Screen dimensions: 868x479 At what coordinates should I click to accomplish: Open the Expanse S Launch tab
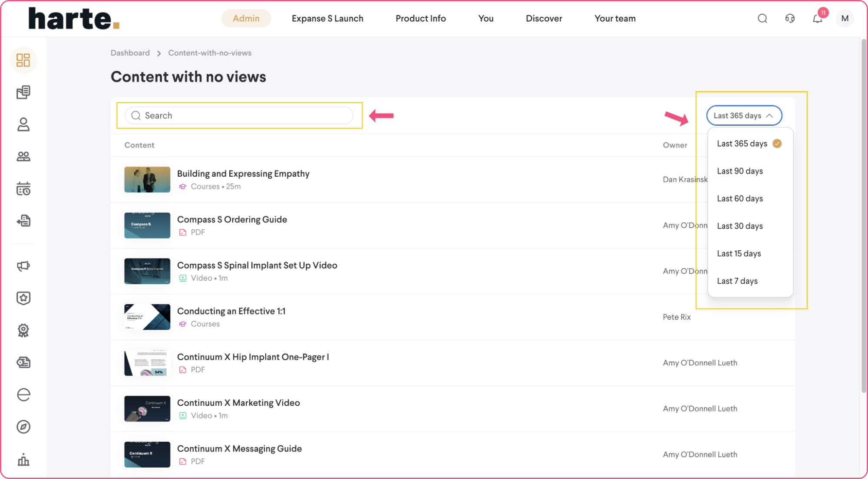click(327, 19)
